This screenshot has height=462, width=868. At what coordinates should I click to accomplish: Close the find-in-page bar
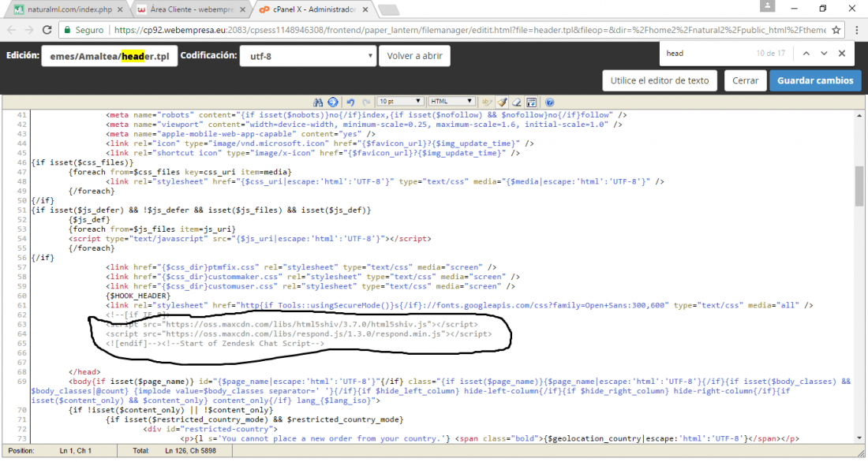pyautogui.click(x=842, y=53)
